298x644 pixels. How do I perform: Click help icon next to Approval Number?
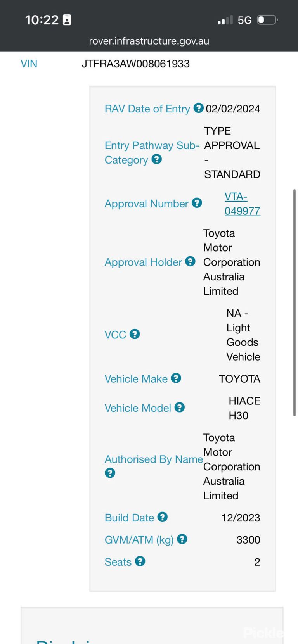coord(197,203)
